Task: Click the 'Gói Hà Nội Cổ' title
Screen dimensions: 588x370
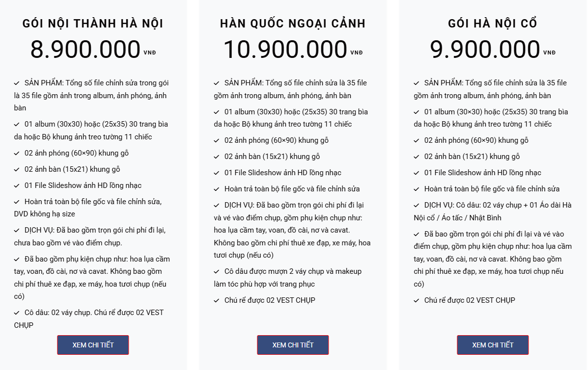Action: 493,24
